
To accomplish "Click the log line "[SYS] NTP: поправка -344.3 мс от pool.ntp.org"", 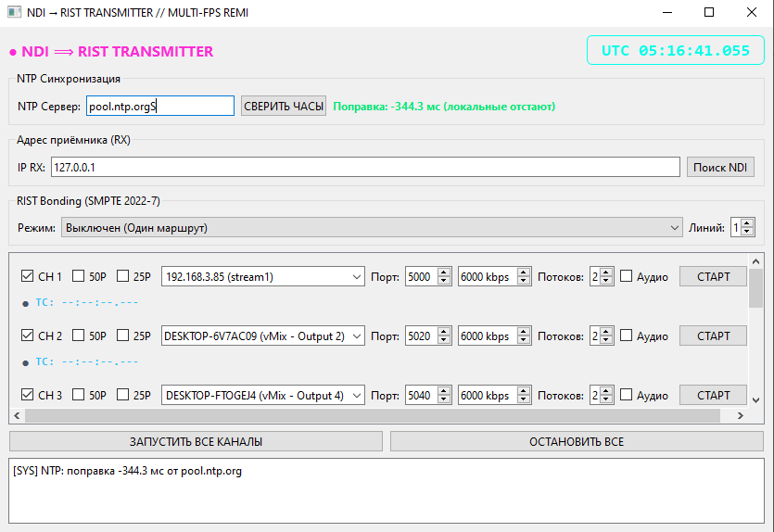I will 127,471.
